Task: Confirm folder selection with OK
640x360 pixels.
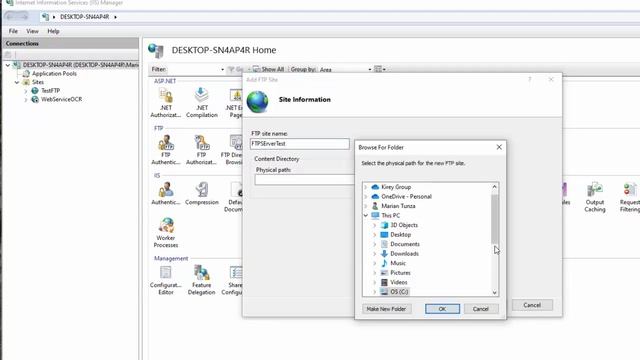Action: 442,309
